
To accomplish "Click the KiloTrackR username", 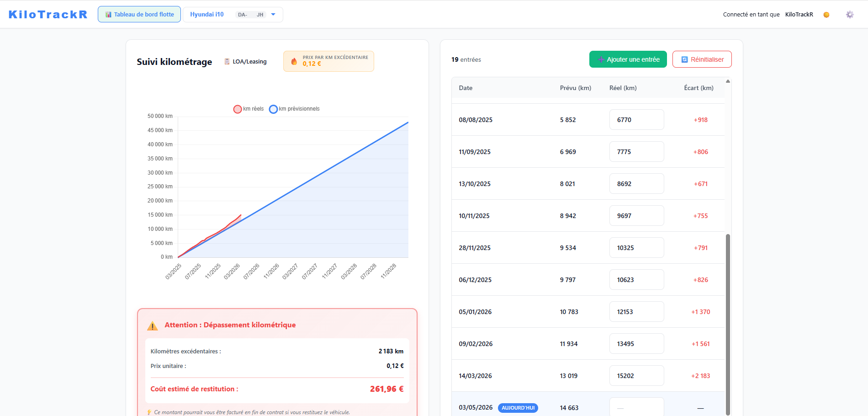I will pos(799,15).
